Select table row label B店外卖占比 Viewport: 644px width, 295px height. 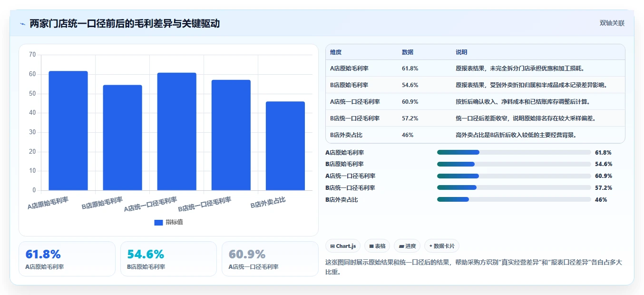click(346, 135)
